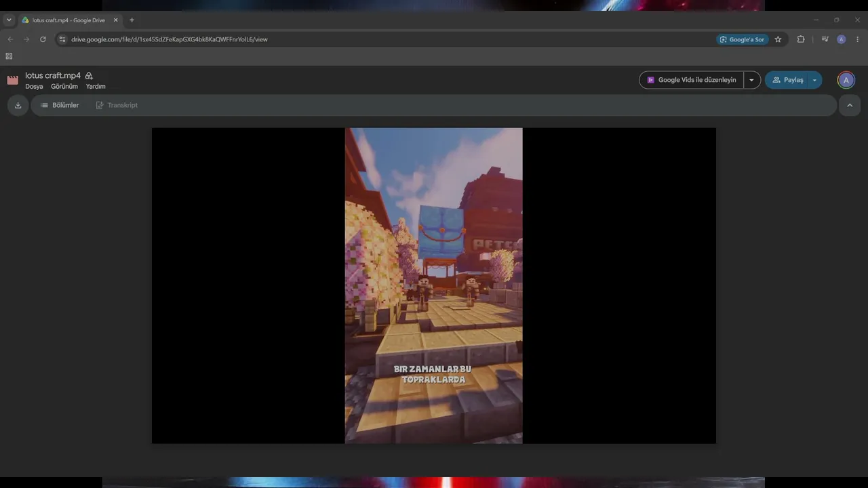Viewport: 868px width, 488px height.
Task: Open the Chrome extensions puzzle icon
Action: [801, 39]
